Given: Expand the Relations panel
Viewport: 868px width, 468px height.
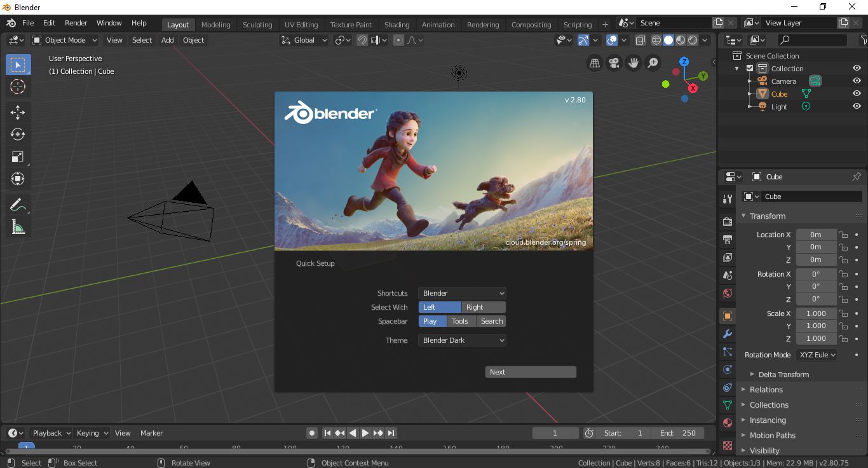Looking at the screenshot, I should coord(766,390).
